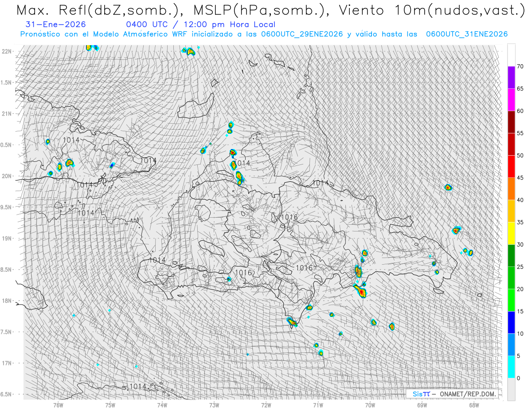Click the light blue 5–10 dBZ swatch

[x=511, y=344]
